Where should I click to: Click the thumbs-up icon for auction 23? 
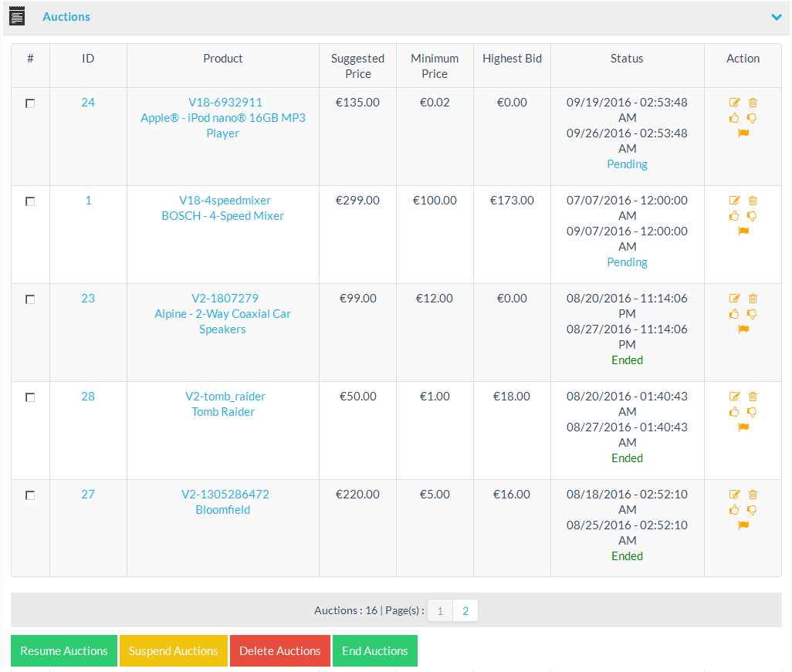(x=734, y=314)
